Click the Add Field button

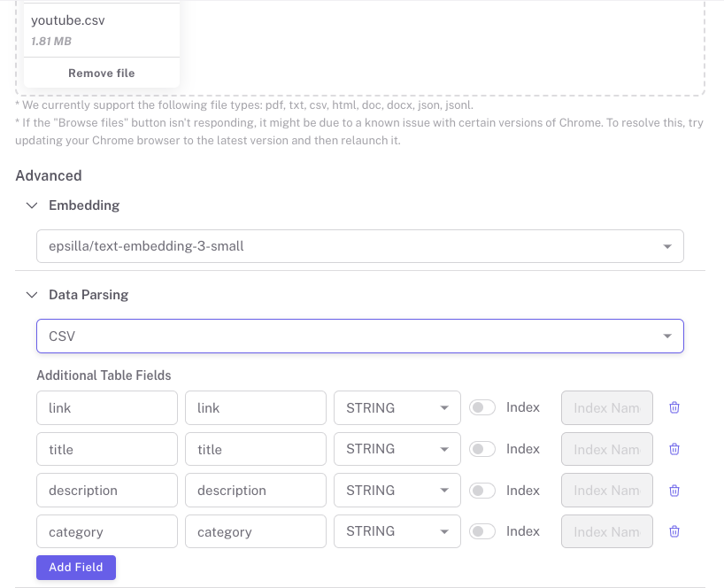(76, 567)
